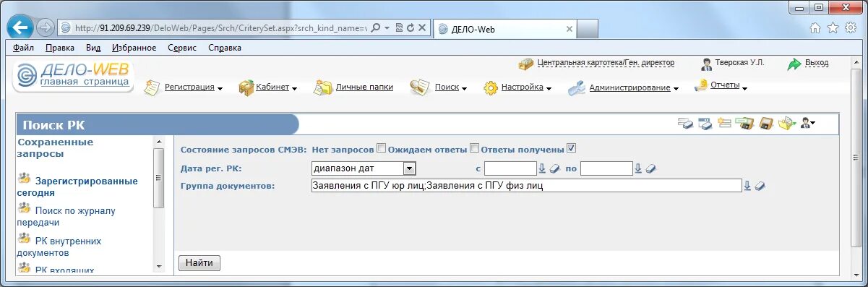Click the save query as floppy icon
Image resolution: width=868 pixels, height=287 pixels.
744,123
